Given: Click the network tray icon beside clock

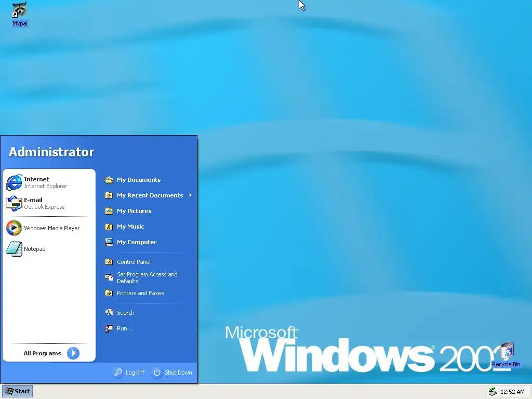Looking at the screenshot, I should coord(493,392).
